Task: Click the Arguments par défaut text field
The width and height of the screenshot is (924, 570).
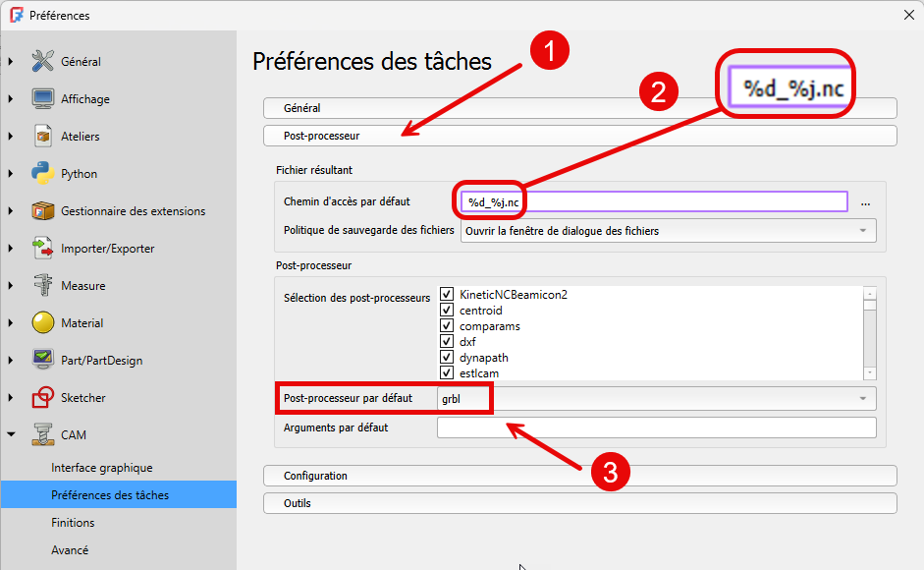Action: pyautogui.click(x=656, y=427)
